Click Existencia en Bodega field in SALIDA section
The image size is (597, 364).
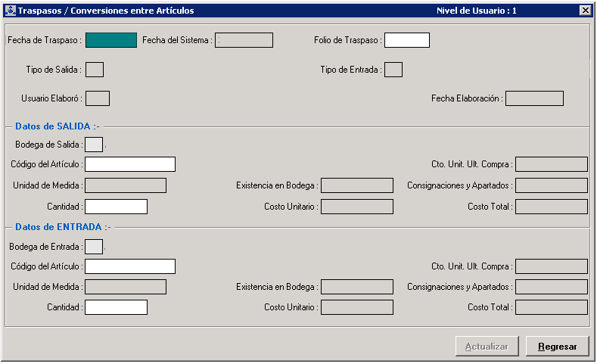click(357, 185)
